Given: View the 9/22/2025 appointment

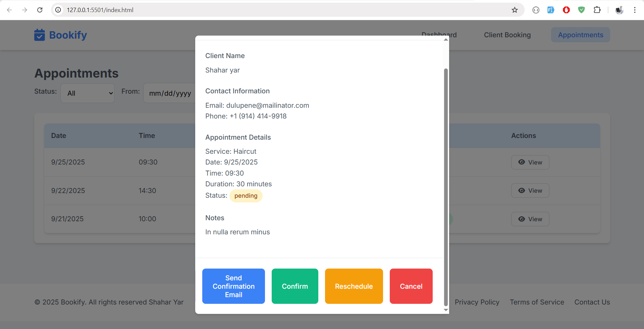Looking at the screenshot, I should (x=530, y=190).
